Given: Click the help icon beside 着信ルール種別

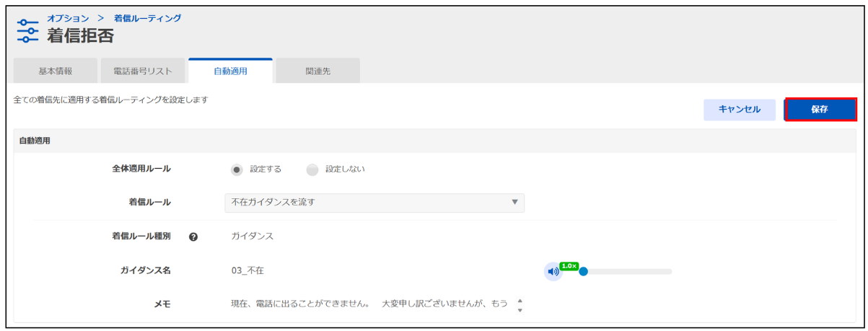Looking at the screenshot, I should pyautogui.click(x=193, y=237).
